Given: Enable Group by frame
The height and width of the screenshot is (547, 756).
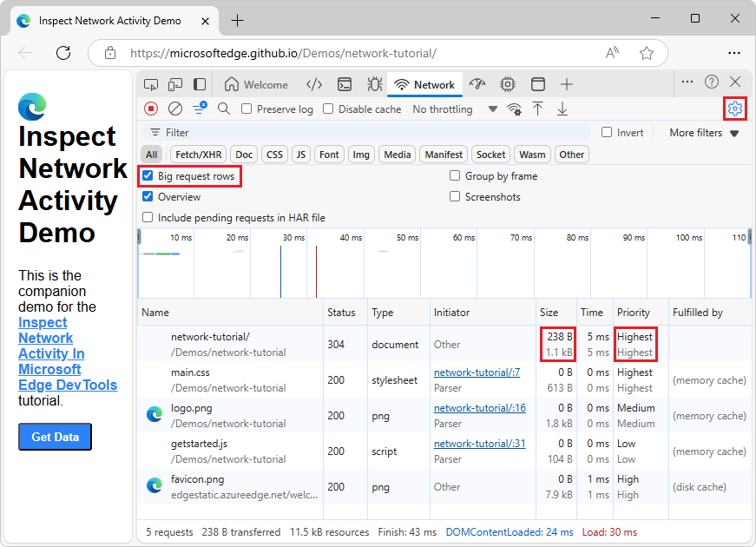Looking at the screenshot, I should pos(455,175).
